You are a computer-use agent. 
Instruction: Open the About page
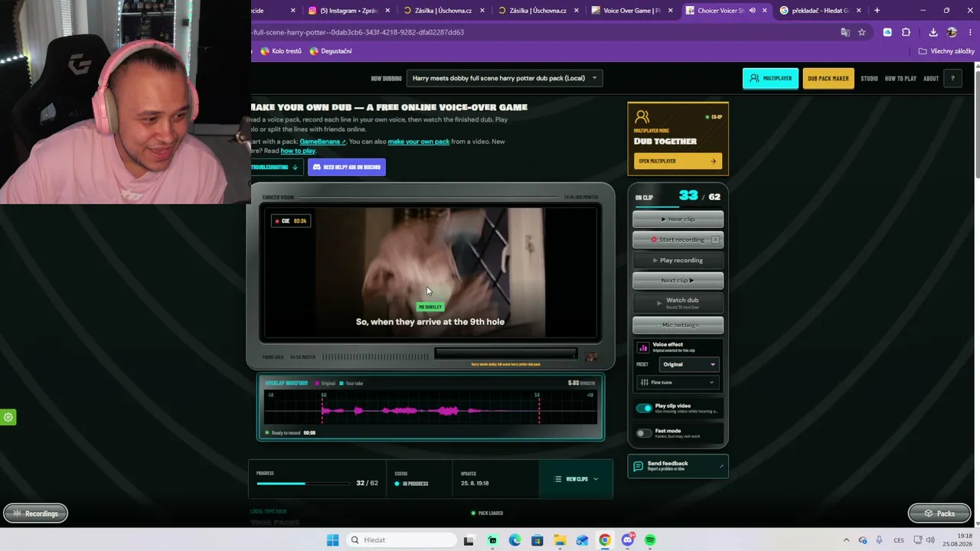click(931, 78)
